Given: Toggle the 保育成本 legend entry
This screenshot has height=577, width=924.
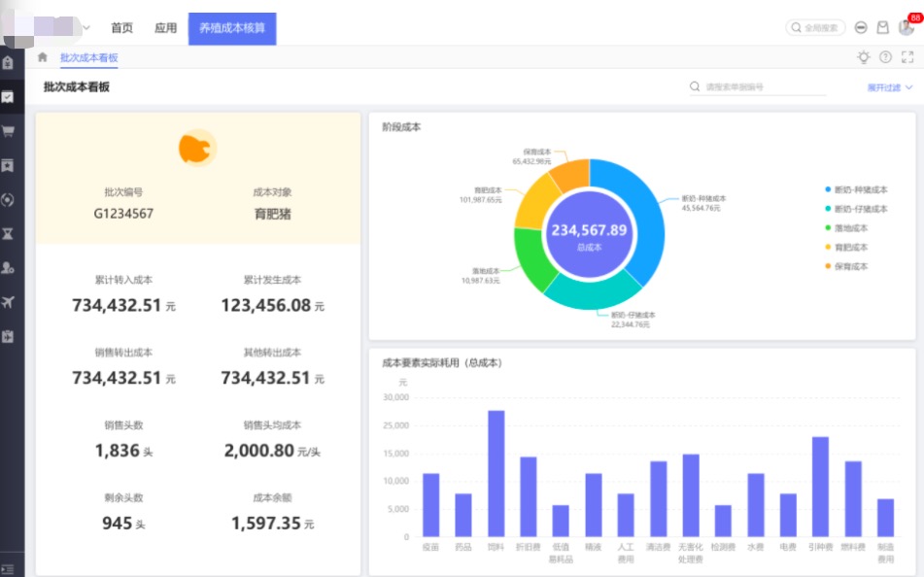Looking at the screenshot, I should tap(846, 266).
